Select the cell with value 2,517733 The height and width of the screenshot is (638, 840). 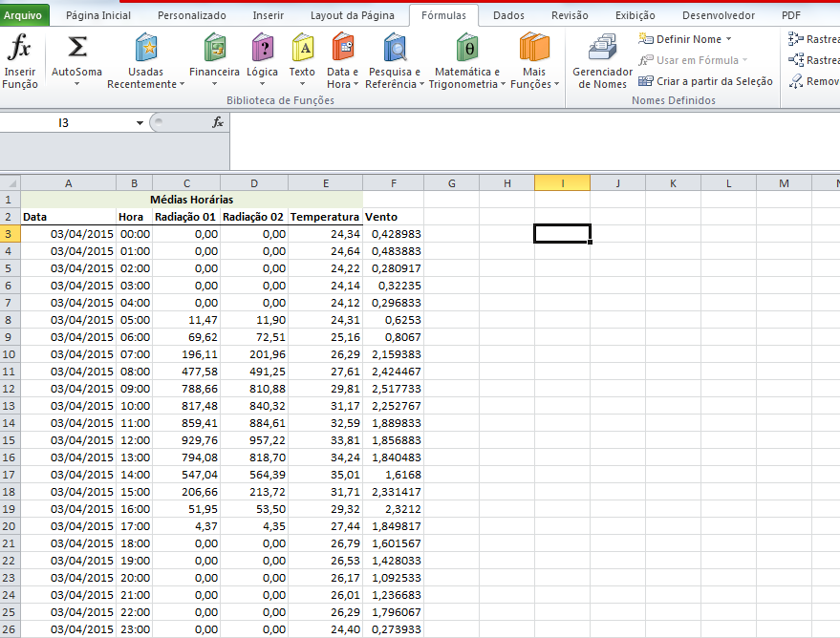click(x=394, y=389)
